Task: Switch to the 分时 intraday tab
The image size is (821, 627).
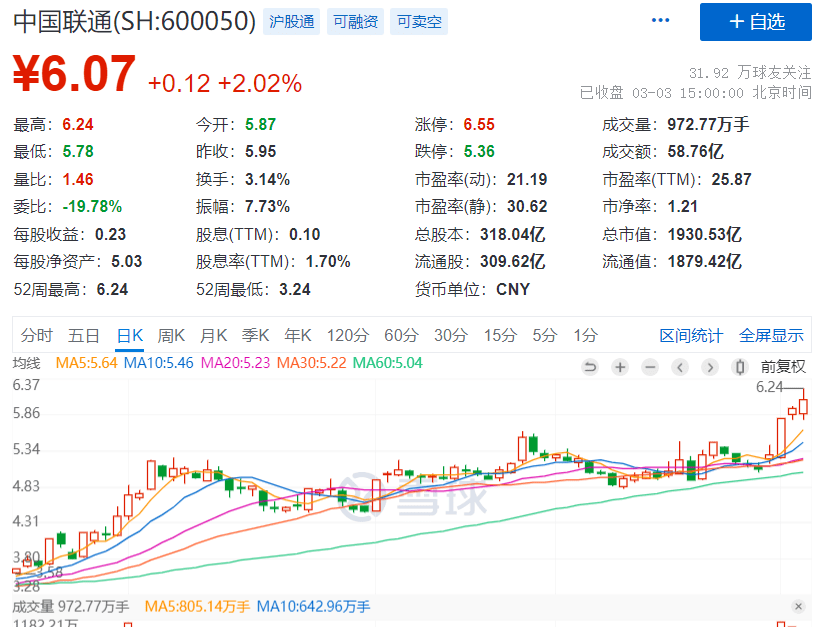Action: click(37, 335)
